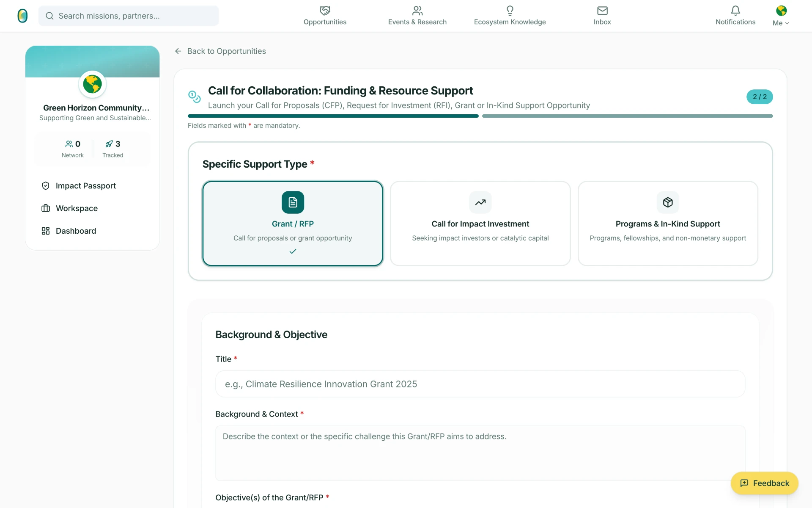The height and width of the screenshot is (508, 812).
Task: Click first step progress bar segment
Action: coord(333,116)
